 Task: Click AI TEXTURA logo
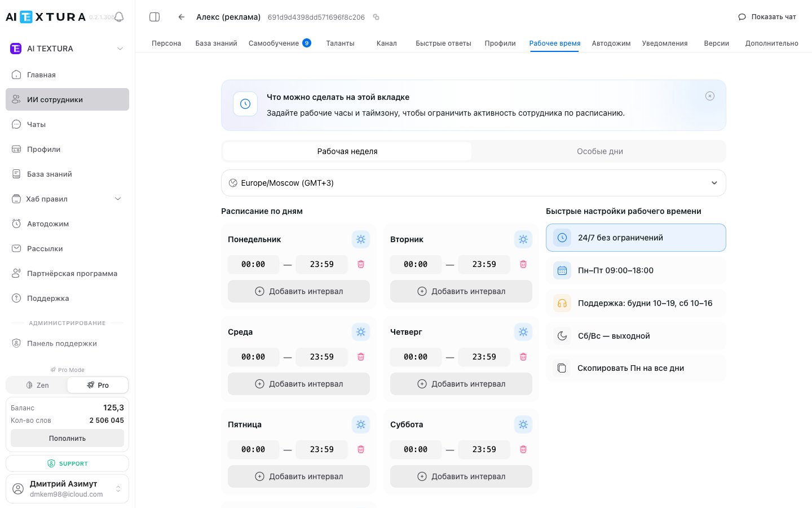[x=46, y=17]
